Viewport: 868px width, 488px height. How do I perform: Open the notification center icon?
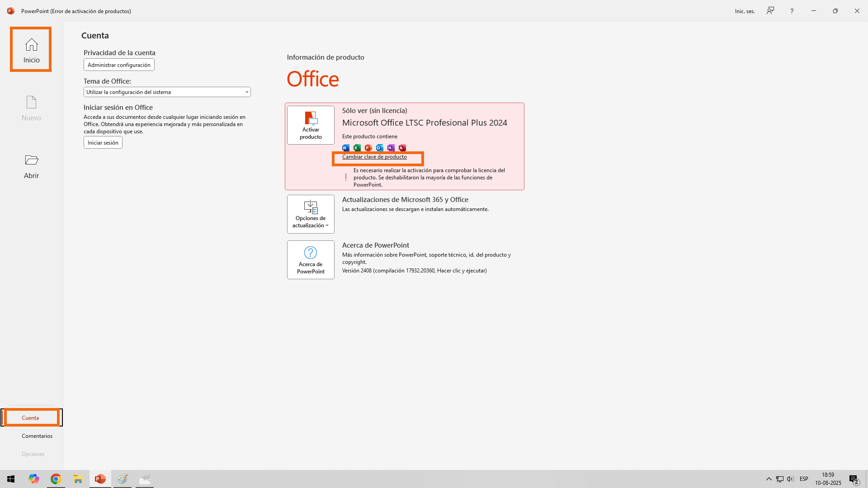click(x=854, y=479)
